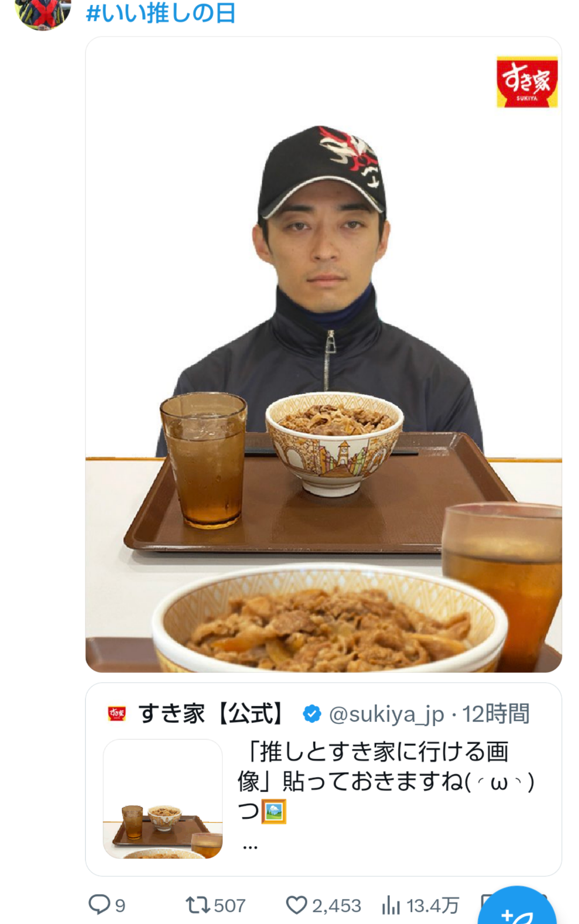The image size is (579, 924).
Task: Open the quoted tweet's tray image thumbnail
Action: (x=163, y=799)
